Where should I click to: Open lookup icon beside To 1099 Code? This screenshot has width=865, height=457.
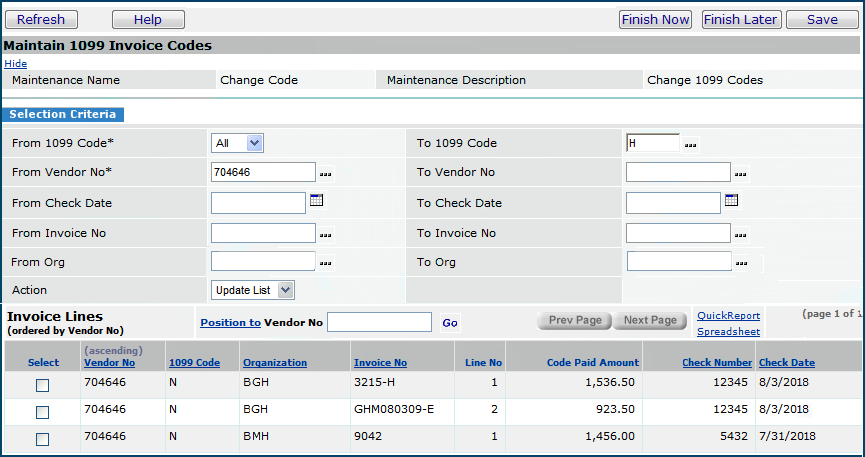(691, 145)
